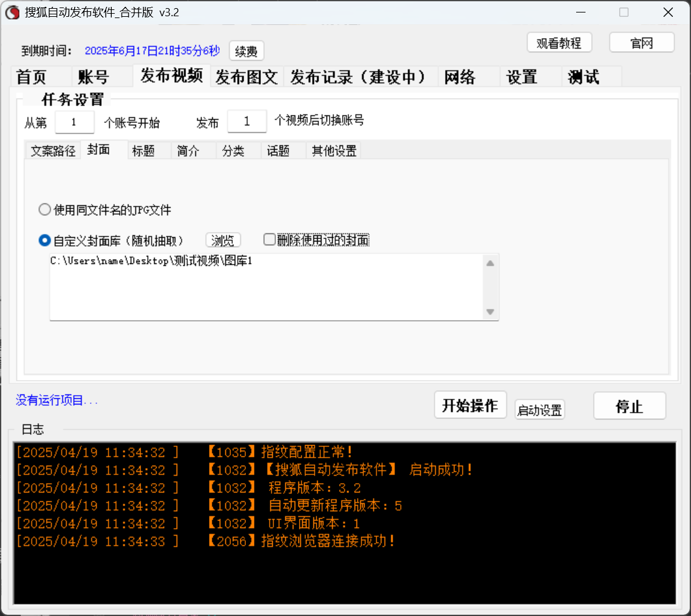
Task: Open the 发布图文 tab
Action: click(x=247, y=77)
